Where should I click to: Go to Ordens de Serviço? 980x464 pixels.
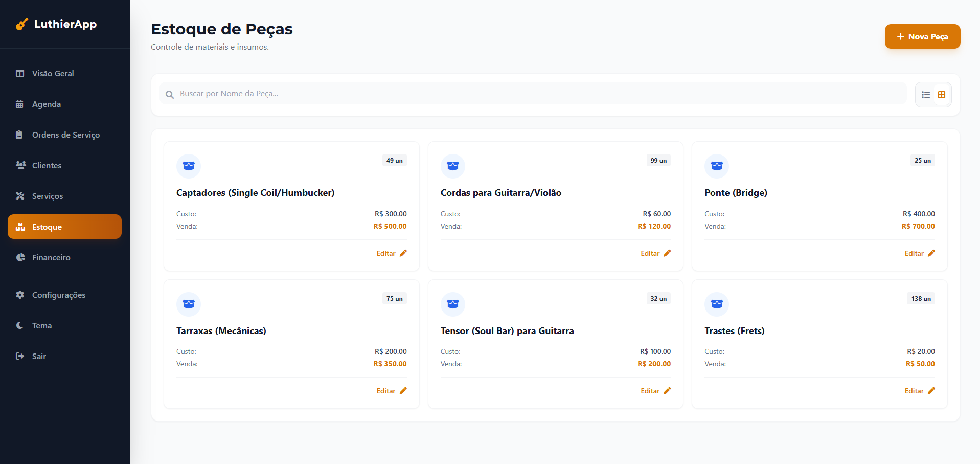point(65,135)
